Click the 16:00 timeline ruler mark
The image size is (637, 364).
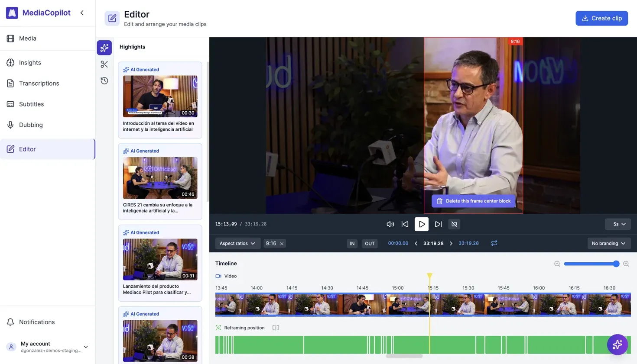coord(539,288)
